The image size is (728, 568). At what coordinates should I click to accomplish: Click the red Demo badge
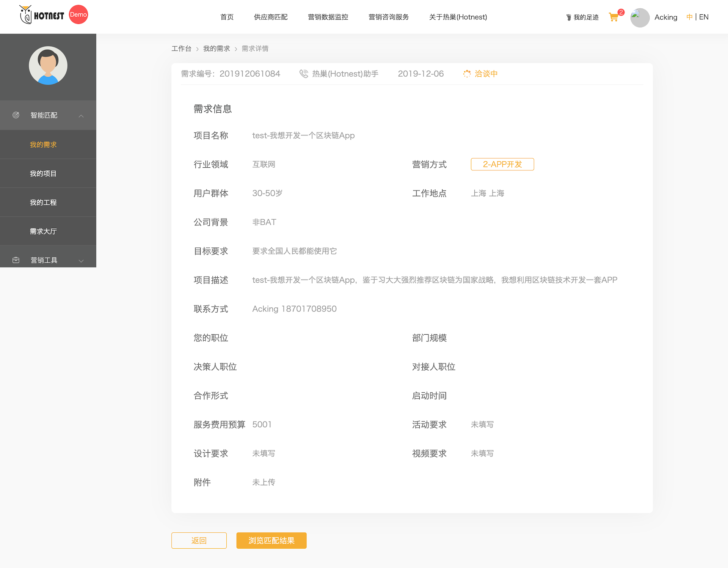(78, 15)
